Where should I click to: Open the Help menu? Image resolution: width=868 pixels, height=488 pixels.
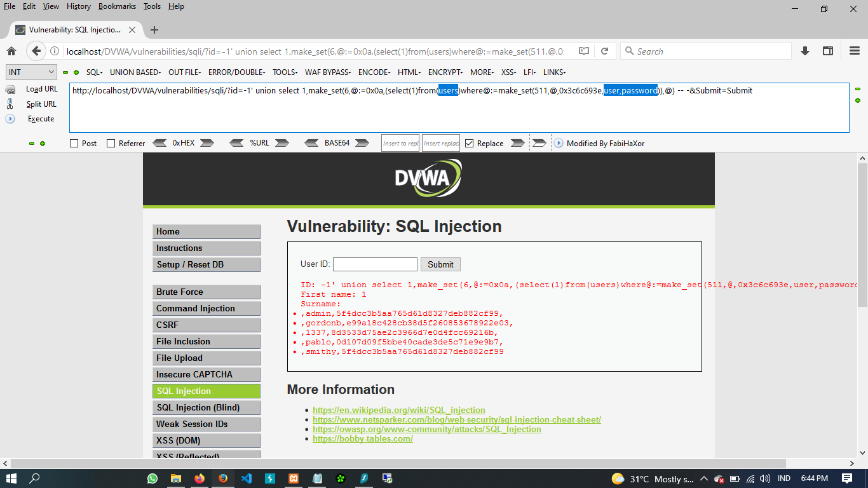point(176,6)
